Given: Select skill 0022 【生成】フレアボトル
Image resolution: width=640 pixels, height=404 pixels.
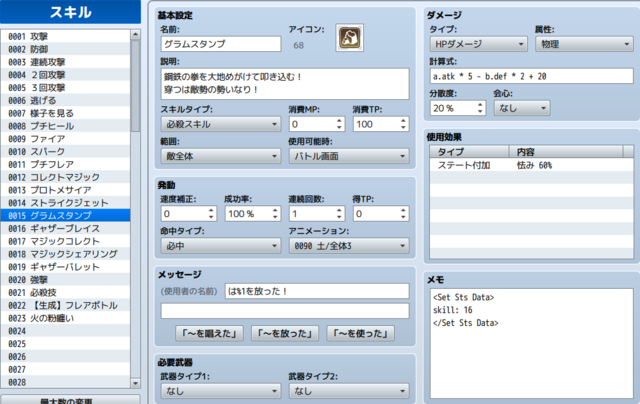Looking at the screenshot, I should pos(65,305).
